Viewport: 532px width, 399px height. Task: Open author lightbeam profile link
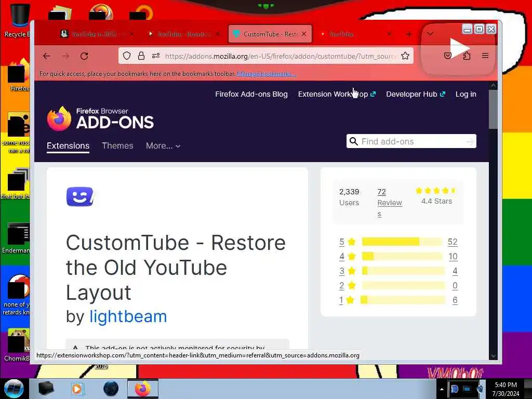128,316
